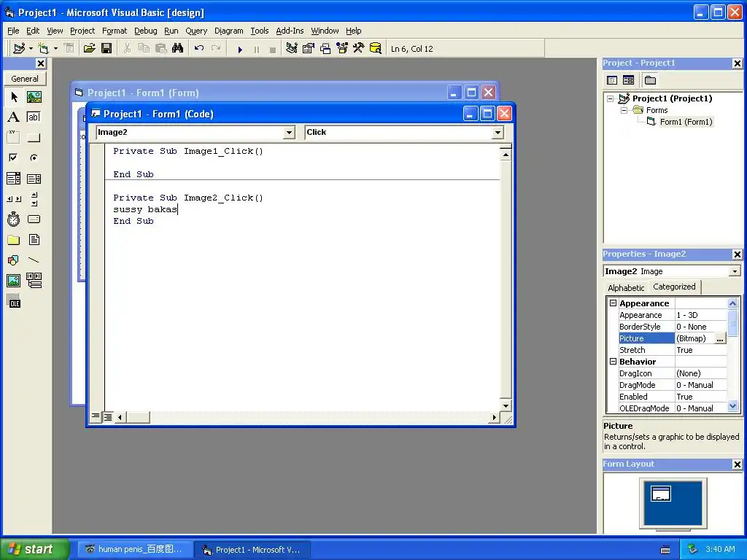This screenshot has height=560, width=747.
Task: Toggle Folders in Project panel
Action: (x=650, y=80)
